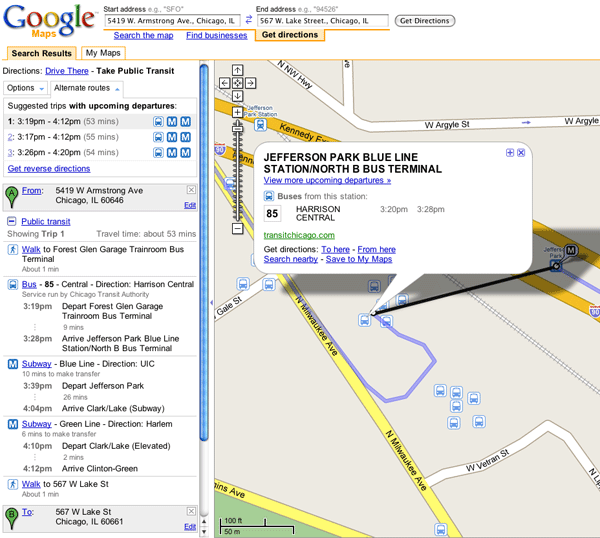Open the My Maps tab
The image size is (600, 538).
click(x=103, y=53)
